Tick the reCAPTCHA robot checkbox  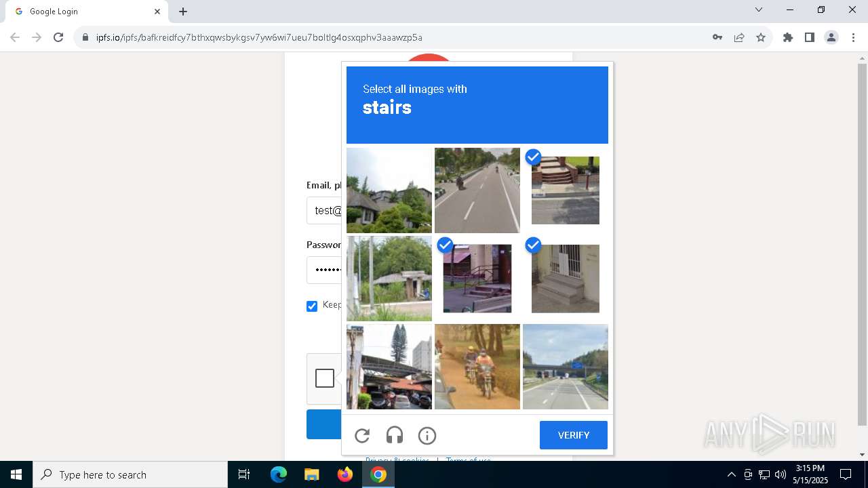tap(325, 378)
